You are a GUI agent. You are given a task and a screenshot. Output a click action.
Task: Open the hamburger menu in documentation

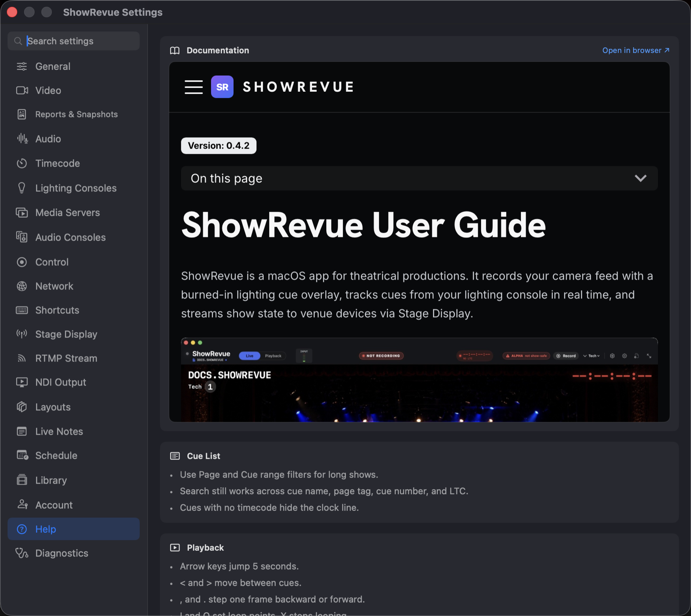click(193, 87)
